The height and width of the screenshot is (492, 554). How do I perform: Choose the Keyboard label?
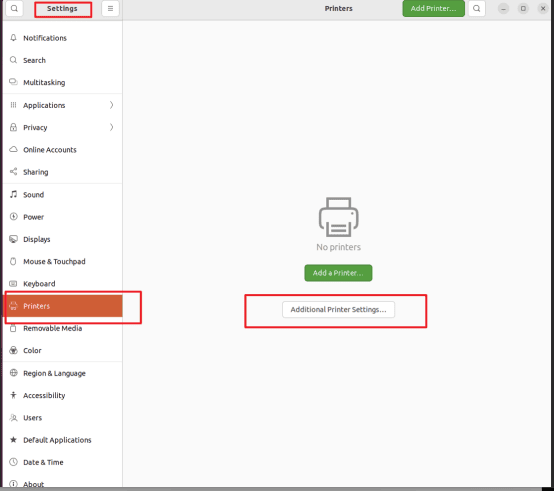pyautogui.click(x=39, y=284)
